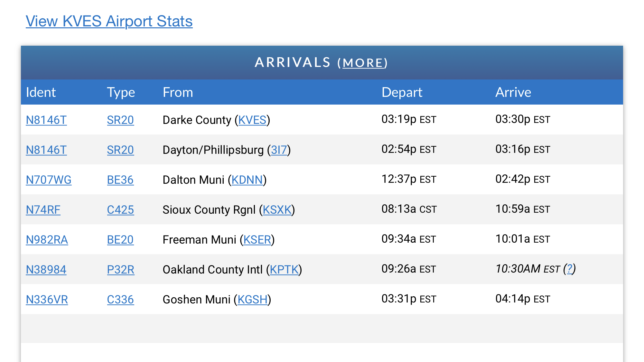644x362 pixels.
Task: Open N336VR flight ident
Action: point(47,300)
